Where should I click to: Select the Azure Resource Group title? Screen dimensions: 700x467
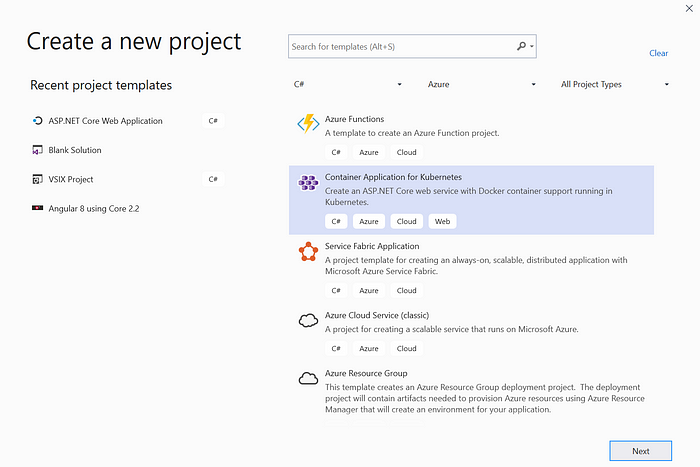366,373
